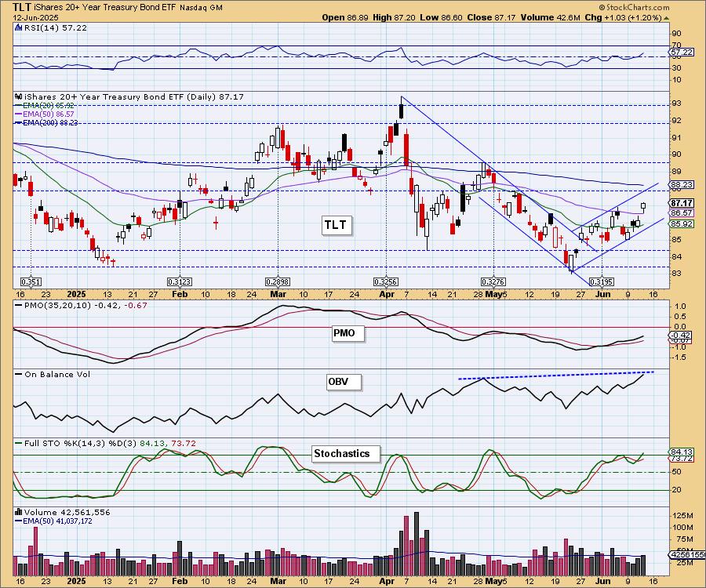Click the Open 86.89 value in the header
706x588 pixels.
[x=345, y=17]
